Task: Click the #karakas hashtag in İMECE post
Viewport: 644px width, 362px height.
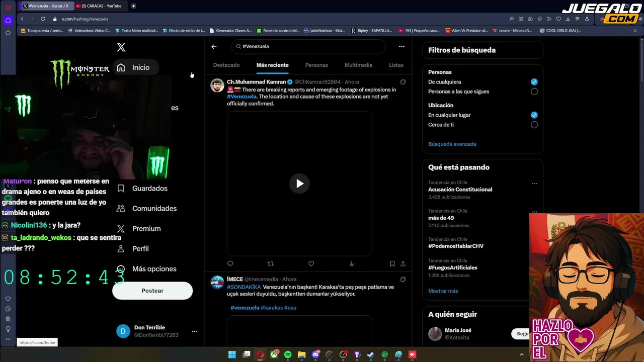Action: (x=272, y=308)
